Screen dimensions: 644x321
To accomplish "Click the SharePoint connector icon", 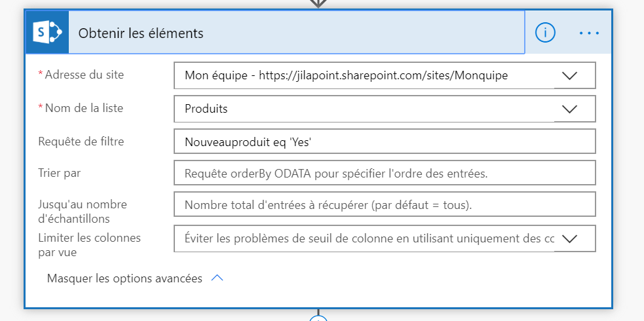I will (x=47, y=32).
